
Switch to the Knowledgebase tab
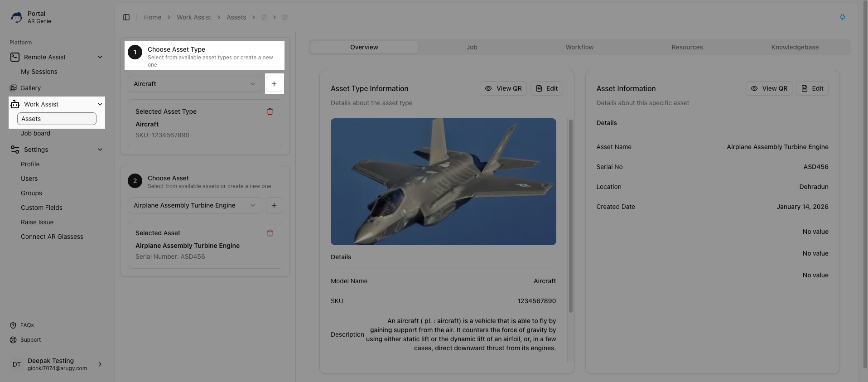pos(795,47)
